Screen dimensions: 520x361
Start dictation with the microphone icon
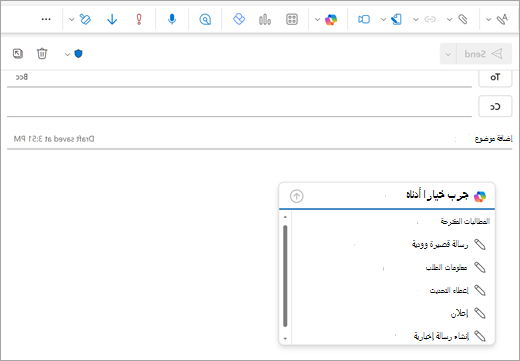tap(172, 19)
